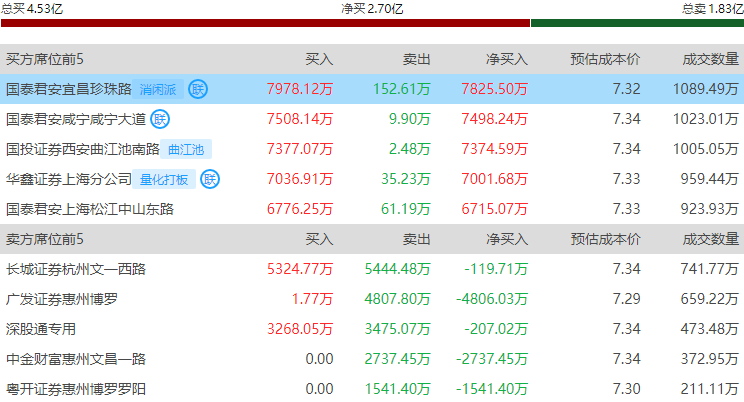Screen dimensions: 744x402
Task: Select sell amount 35.23万
Action: pyautogui.click(x=406, y=179)
